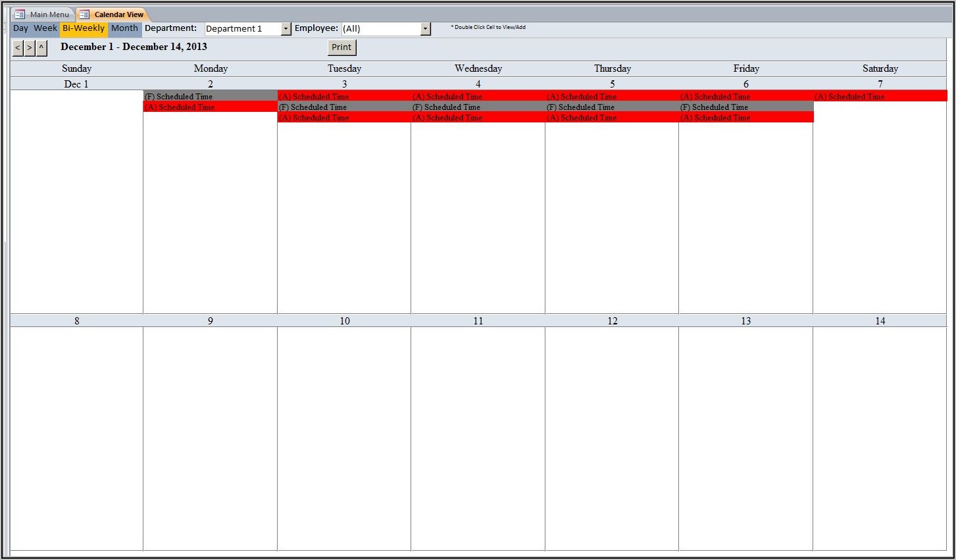Switch to Day view
The image size is (956, 560).
click(x=20, y=28)
